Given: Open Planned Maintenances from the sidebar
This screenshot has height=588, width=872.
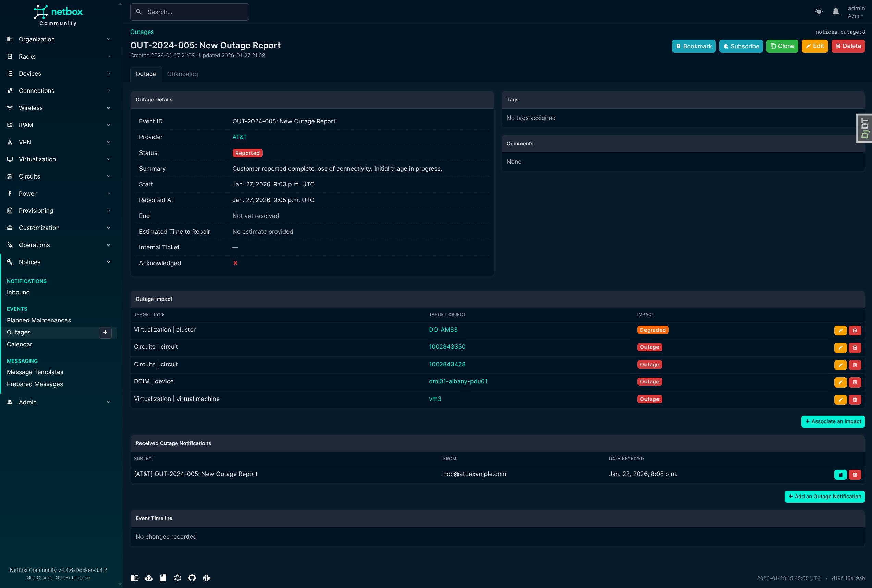Looking at the screenshot, I should [x=39, y=320].
